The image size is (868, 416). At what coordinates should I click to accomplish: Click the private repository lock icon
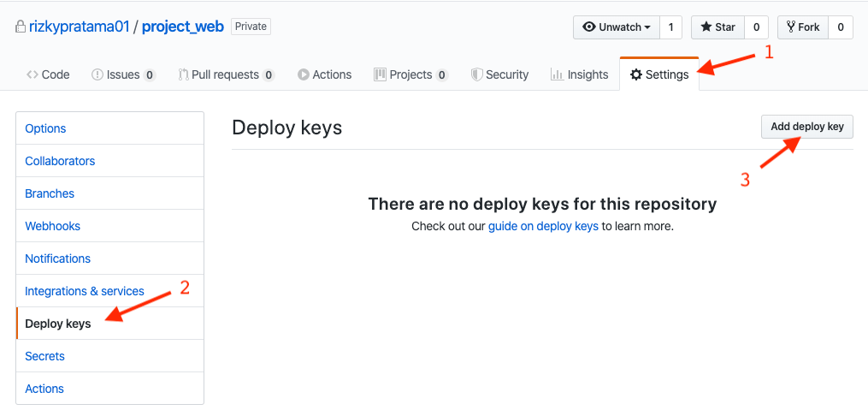point(21,27)
